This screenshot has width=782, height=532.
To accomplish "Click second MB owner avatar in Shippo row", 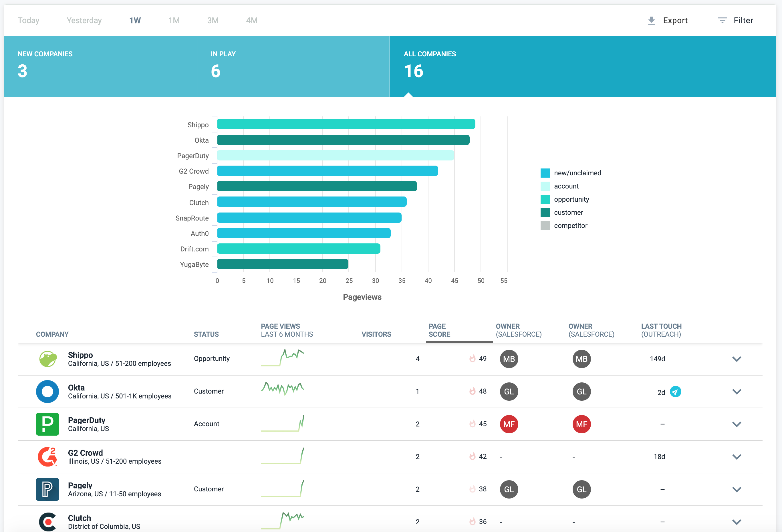I will click(581, 359).
